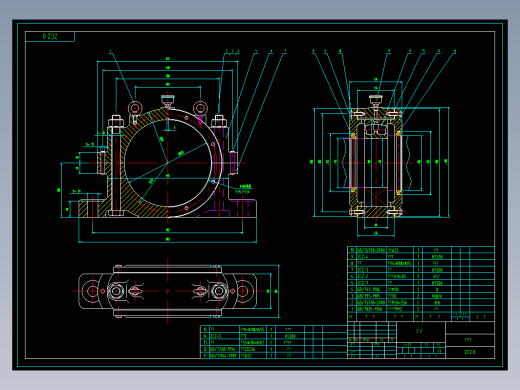520x390 pixels.
Task: Pick the right lifting eye bolt in front view
Action: [x=200, y=109]
